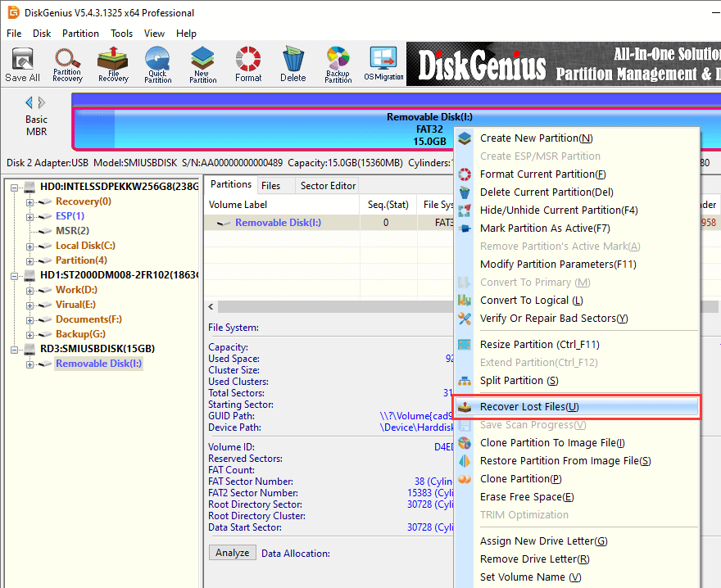
Task: Open the Partition Recovery tool
Action: (x=67, y=64)
